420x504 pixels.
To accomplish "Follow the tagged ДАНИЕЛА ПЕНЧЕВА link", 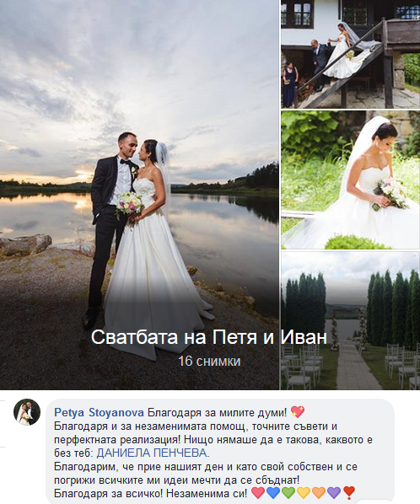I will coord(153,453).
